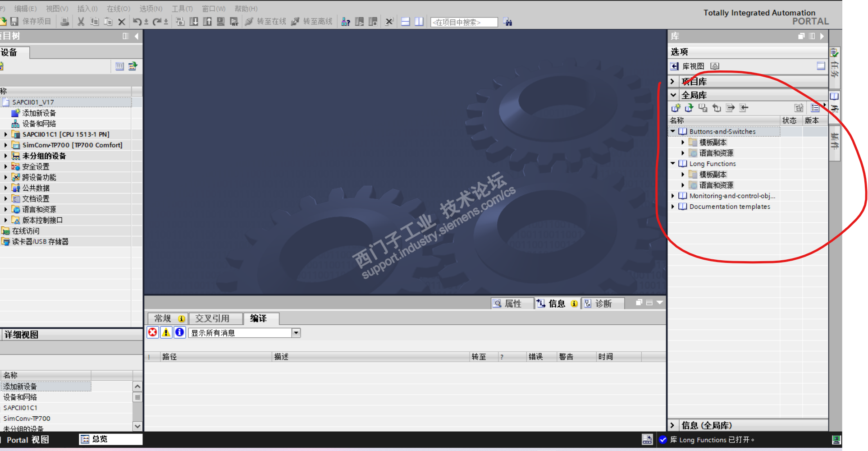The image size is (868, 451).
Task: Click the Download to device icon
Action: click(x=194, y=22)
